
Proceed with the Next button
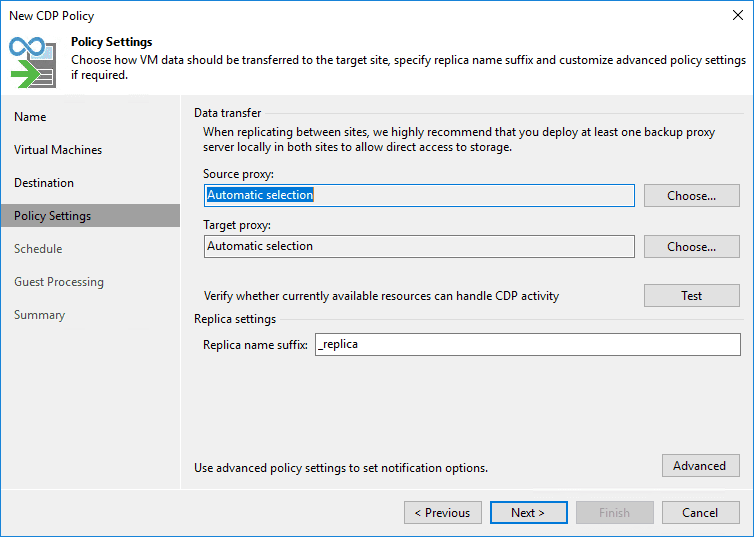pyautogui.click(x=528, y=513)
